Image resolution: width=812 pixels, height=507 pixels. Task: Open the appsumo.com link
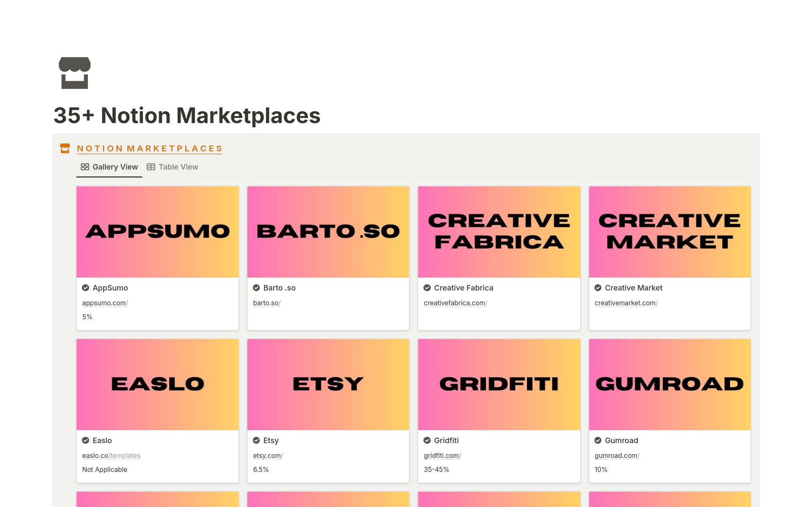tap(105, 303)
